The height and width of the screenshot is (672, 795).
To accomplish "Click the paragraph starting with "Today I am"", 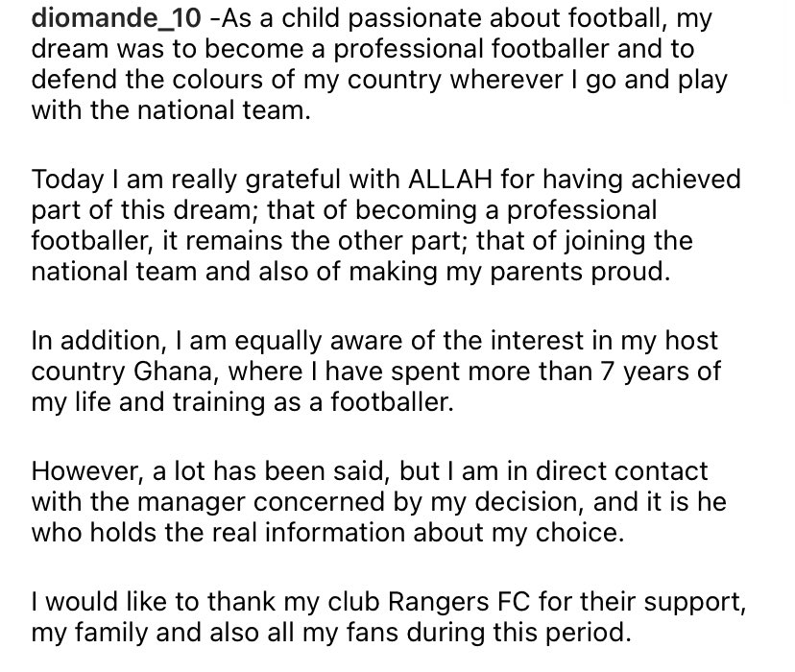I will [x=384, y=225].
